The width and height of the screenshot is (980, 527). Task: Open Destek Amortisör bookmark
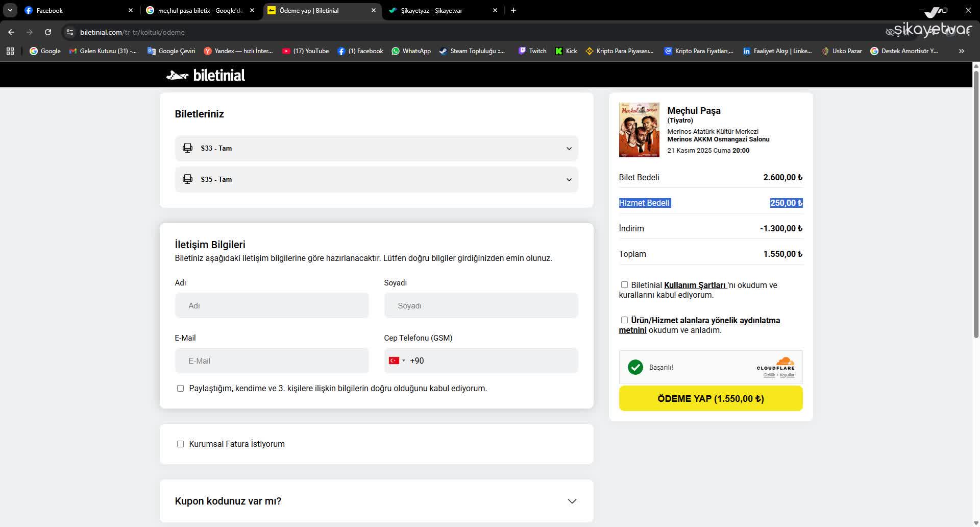click(x=904, y=51)
